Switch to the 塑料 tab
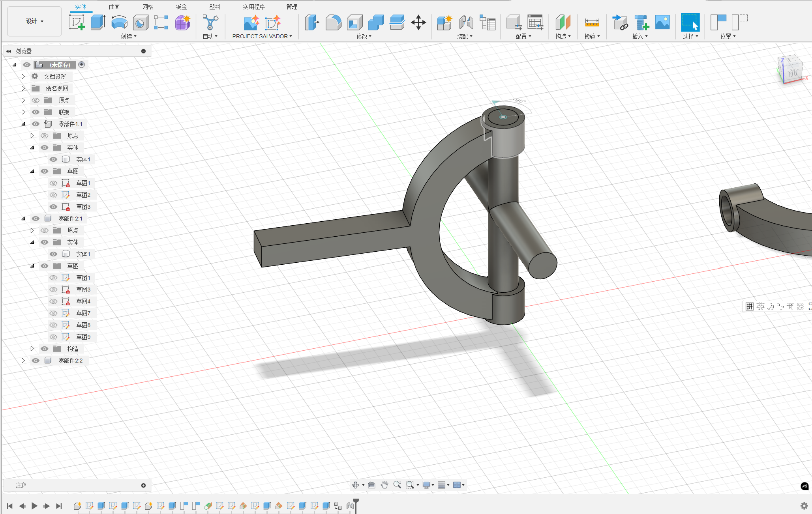Screen dimensions: 812x514 coord(215,7)
